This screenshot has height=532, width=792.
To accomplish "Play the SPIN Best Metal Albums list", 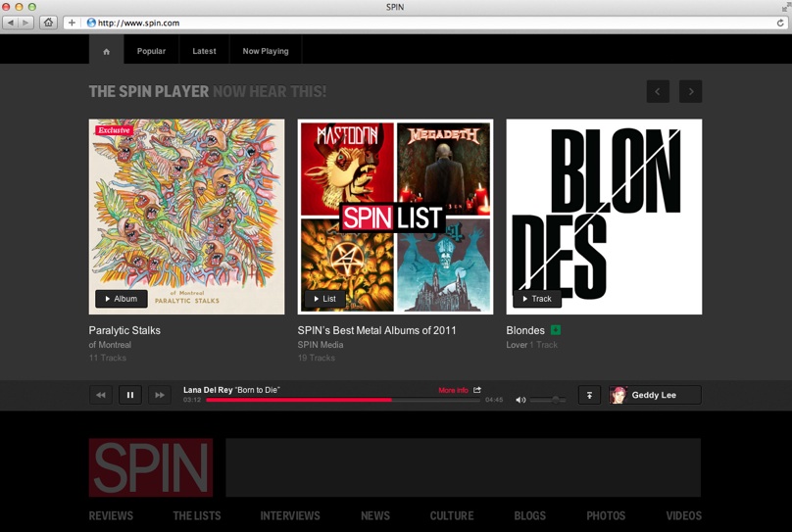I will 324,299.
